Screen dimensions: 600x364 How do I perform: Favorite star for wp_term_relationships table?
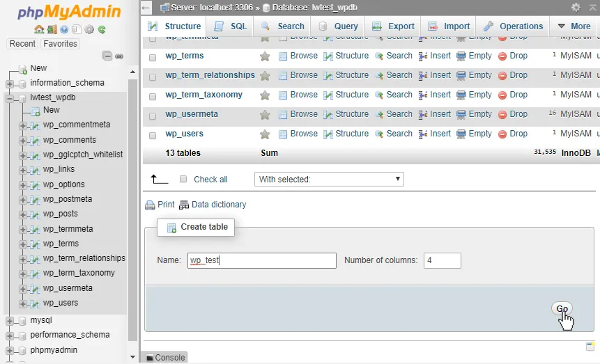265,76
